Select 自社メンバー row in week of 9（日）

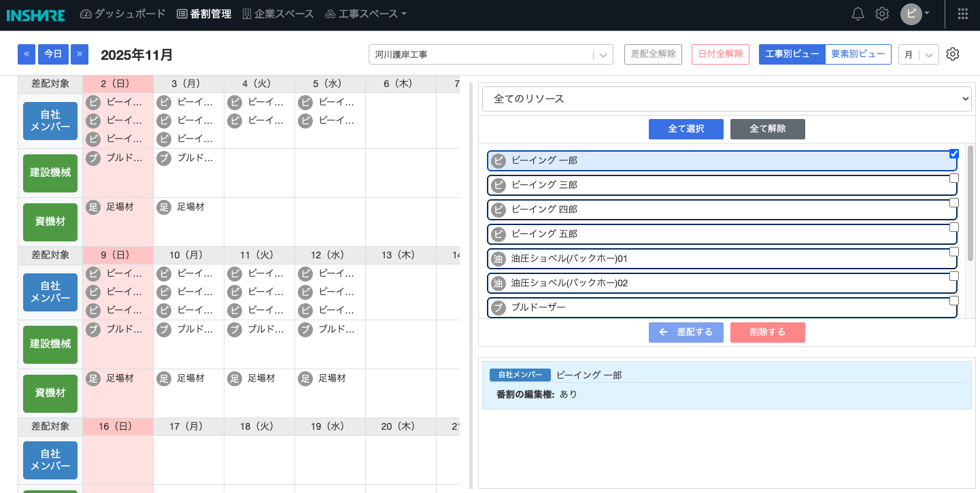(50, 292)
